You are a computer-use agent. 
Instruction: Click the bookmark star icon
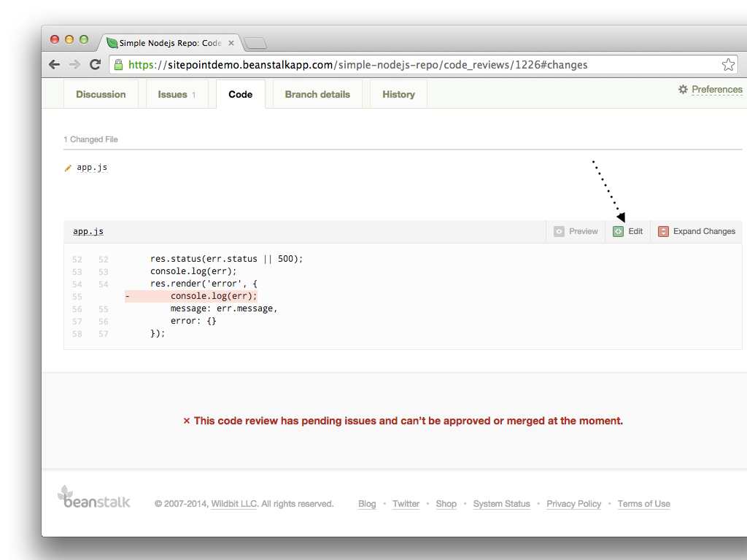click(x=728, y=65)
